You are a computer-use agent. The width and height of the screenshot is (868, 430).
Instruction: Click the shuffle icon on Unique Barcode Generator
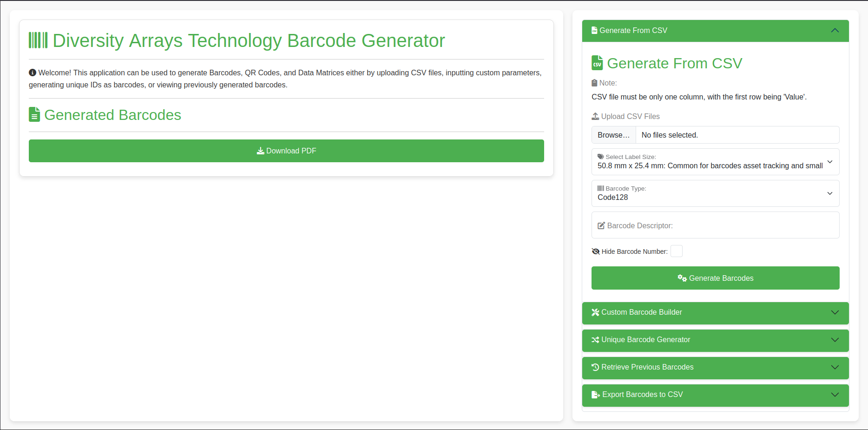(595, 340)
